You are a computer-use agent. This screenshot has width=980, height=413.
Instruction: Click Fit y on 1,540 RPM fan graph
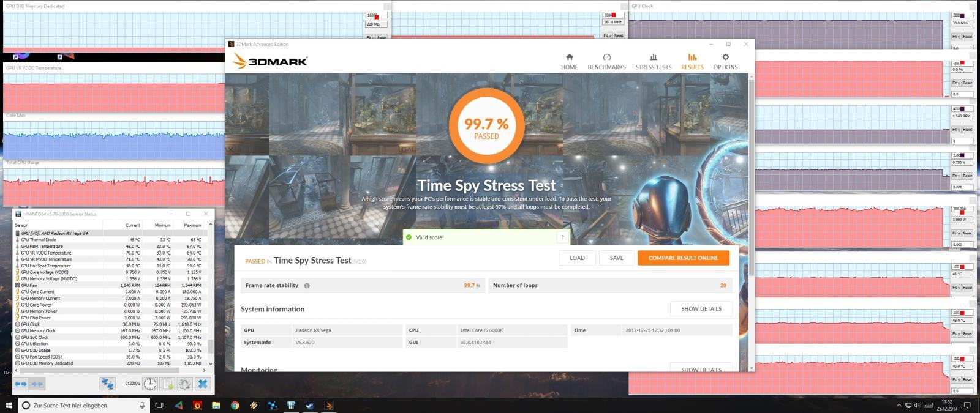(956, 130)
